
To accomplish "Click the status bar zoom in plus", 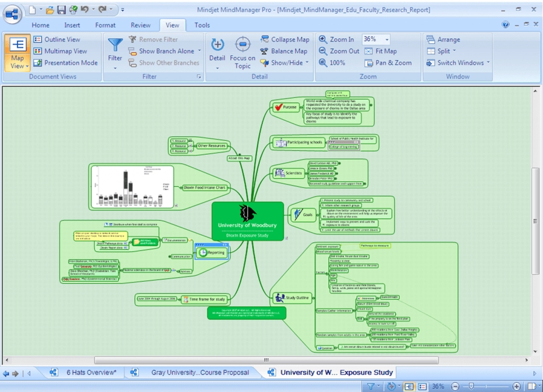I will pyautogui.click(x=516, y=387).
